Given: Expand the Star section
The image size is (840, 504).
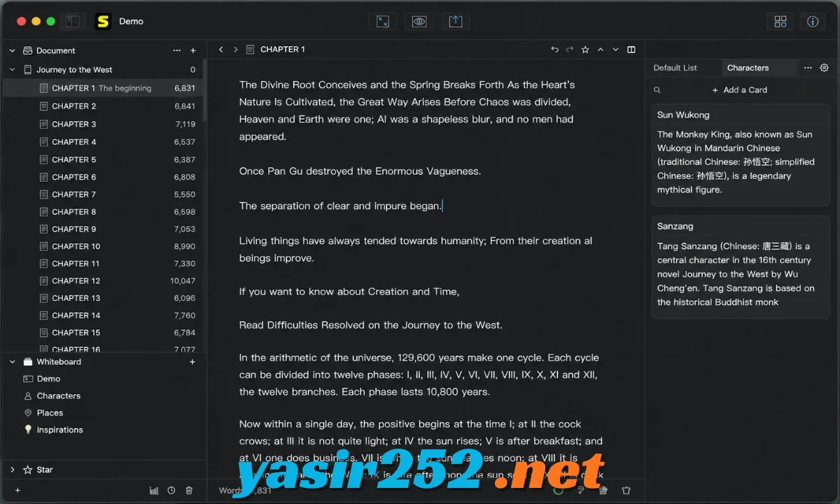Looking at the screenshot, I should coord(12,470).
